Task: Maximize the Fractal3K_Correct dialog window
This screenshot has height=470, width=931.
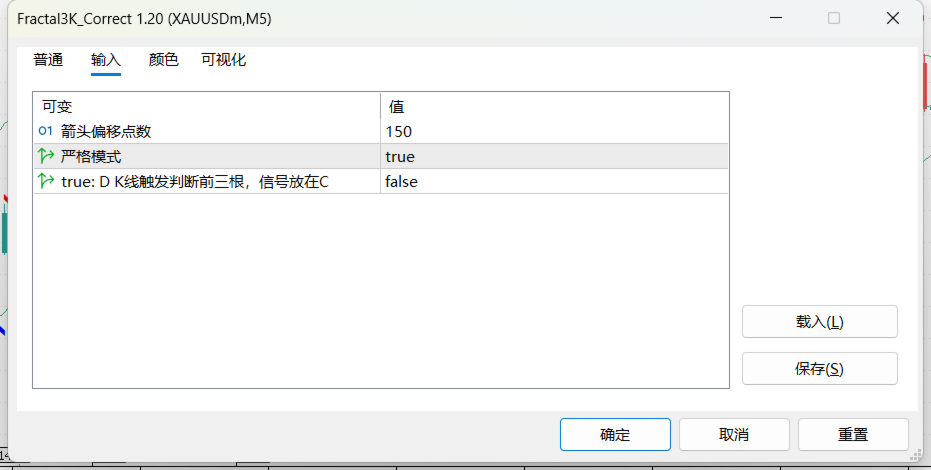Action: tap(834, 18)
